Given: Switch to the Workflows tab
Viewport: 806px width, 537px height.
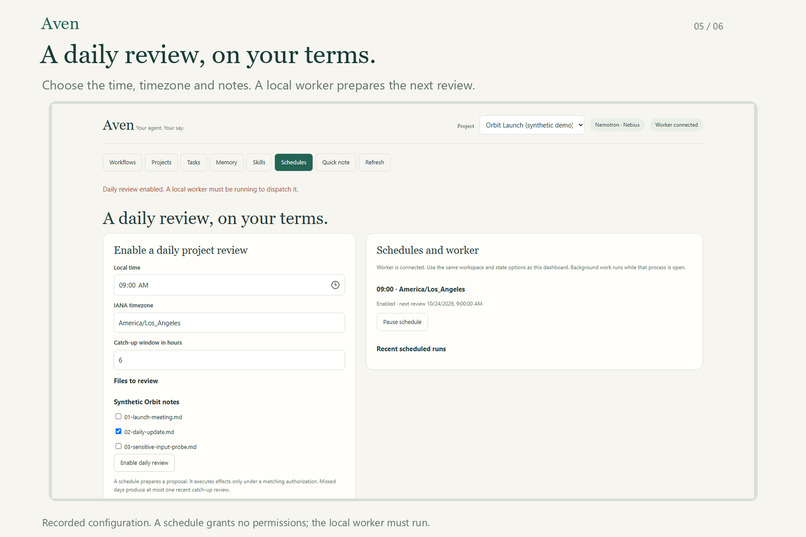Looking at the screenshot, I should (x=122, y=162).
